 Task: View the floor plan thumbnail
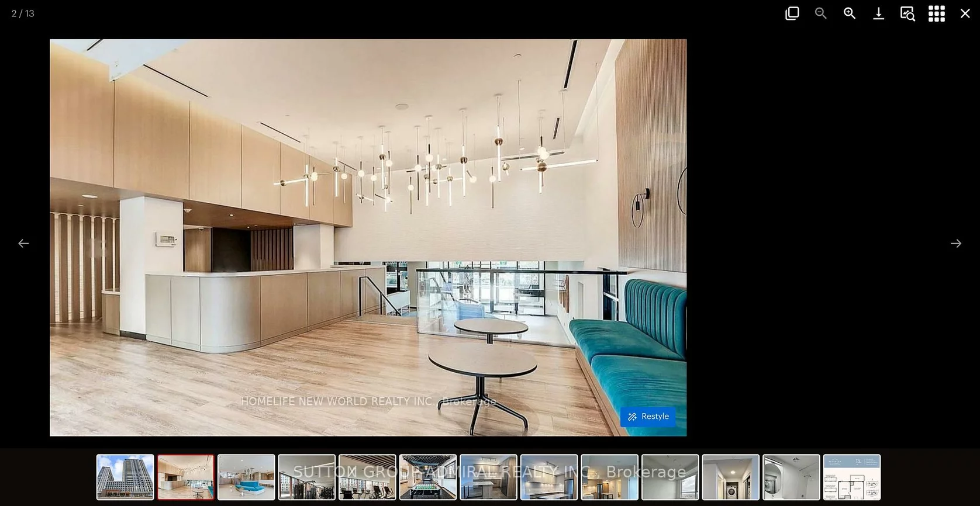pyautogui.click(x=851, y=477)
